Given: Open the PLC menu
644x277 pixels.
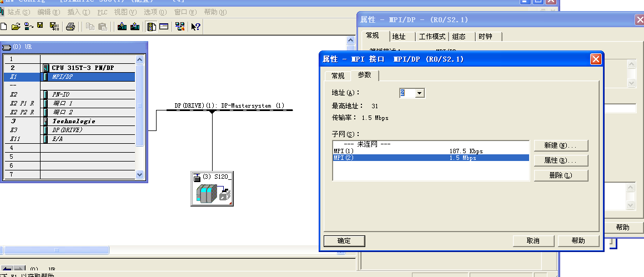Looking at the screenshot, I should pos(102,12).
